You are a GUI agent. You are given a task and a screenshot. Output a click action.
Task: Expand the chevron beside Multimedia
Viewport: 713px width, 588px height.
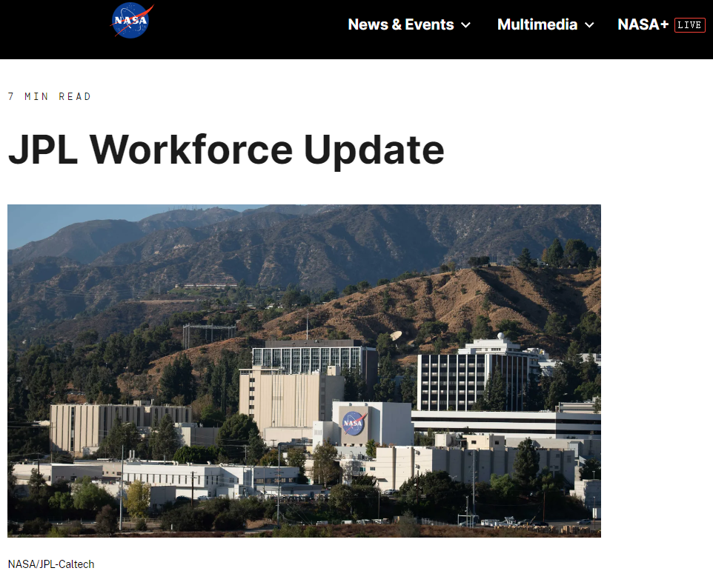pyautogui.click(x=589, y=25)
